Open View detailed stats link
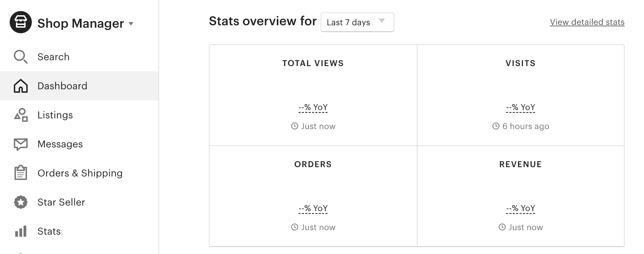 tap(587, 22)
